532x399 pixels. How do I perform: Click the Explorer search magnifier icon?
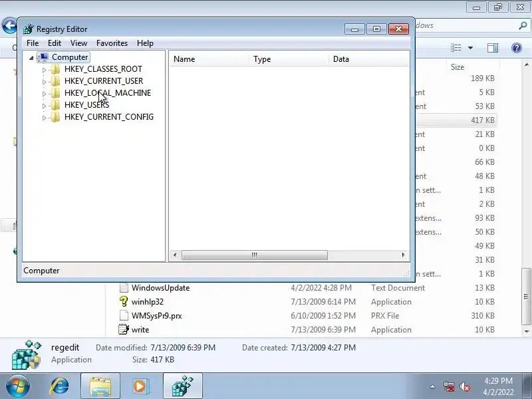[523, 25]
